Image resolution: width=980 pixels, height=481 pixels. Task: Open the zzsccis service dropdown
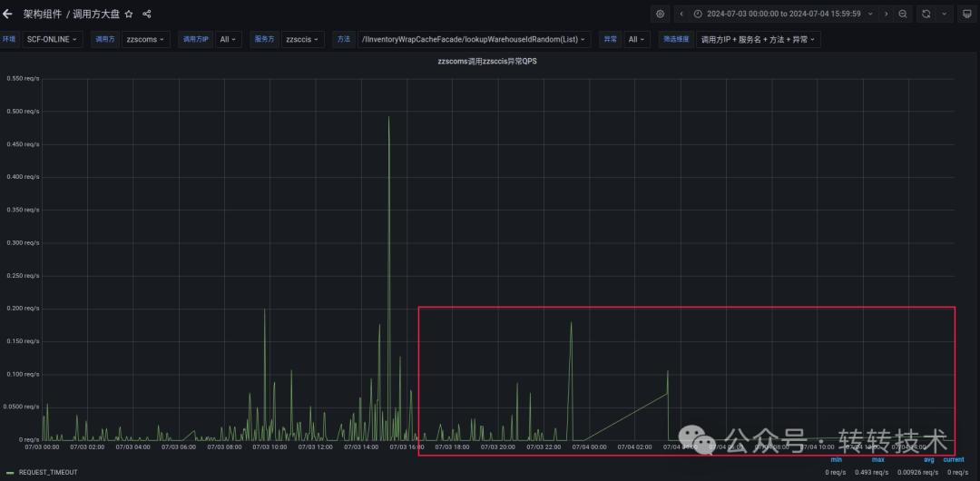pyautogui.click(x=302, y=39)
